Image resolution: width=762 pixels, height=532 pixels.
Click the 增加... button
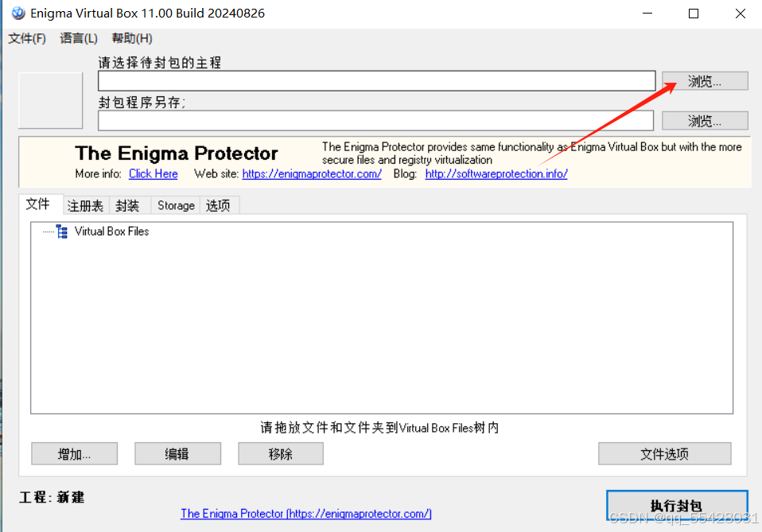pos(74,454)
